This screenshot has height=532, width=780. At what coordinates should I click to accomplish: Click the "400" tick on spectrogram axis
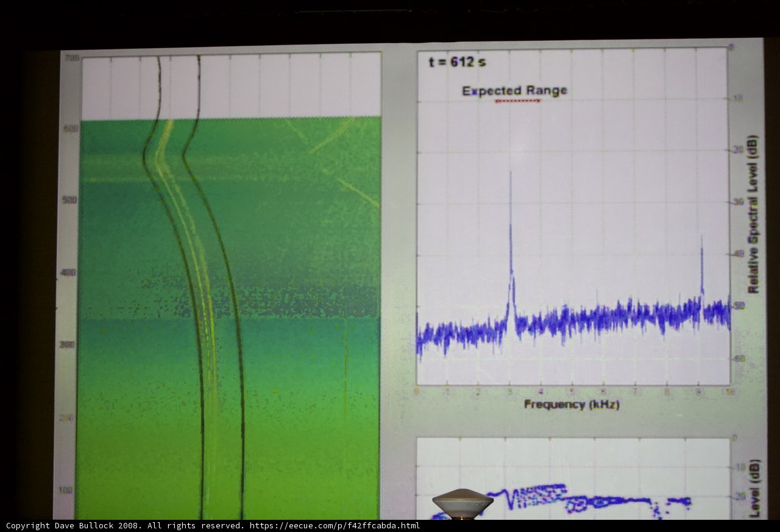pos(69,272)
